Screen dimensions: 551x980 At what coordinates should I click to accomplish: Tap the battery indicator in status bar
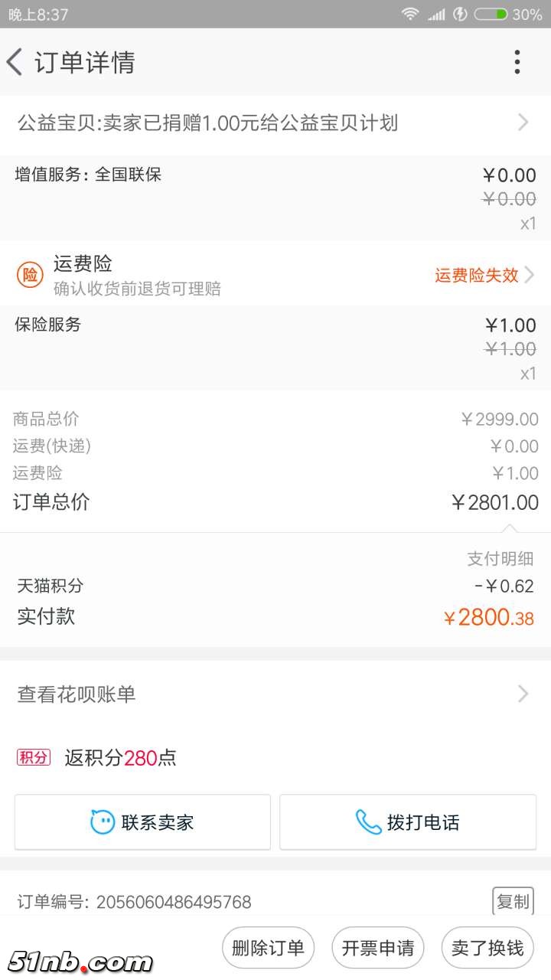pyautogui.click(x=491, y=14)
